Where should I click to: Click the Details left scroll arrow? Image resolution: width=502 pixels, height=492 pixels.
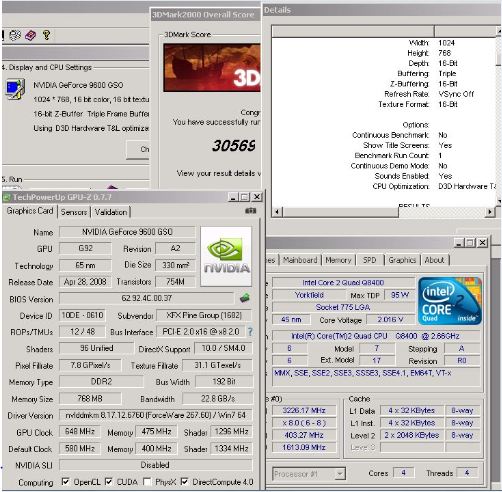(277, 212)
